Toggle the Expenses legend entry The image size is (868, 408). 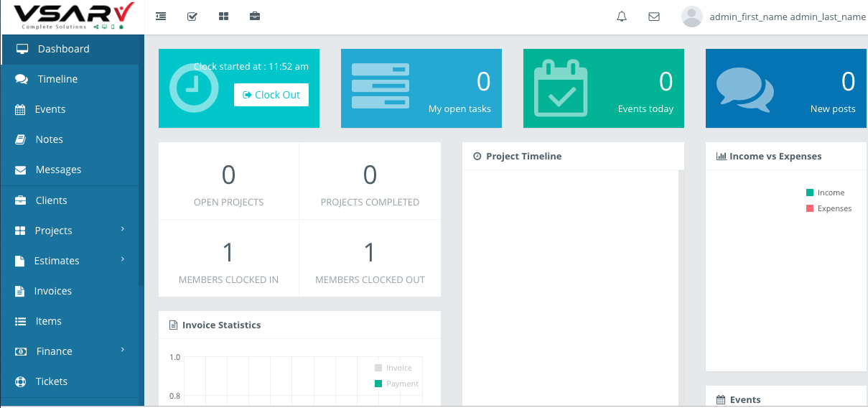coord(834,208)
